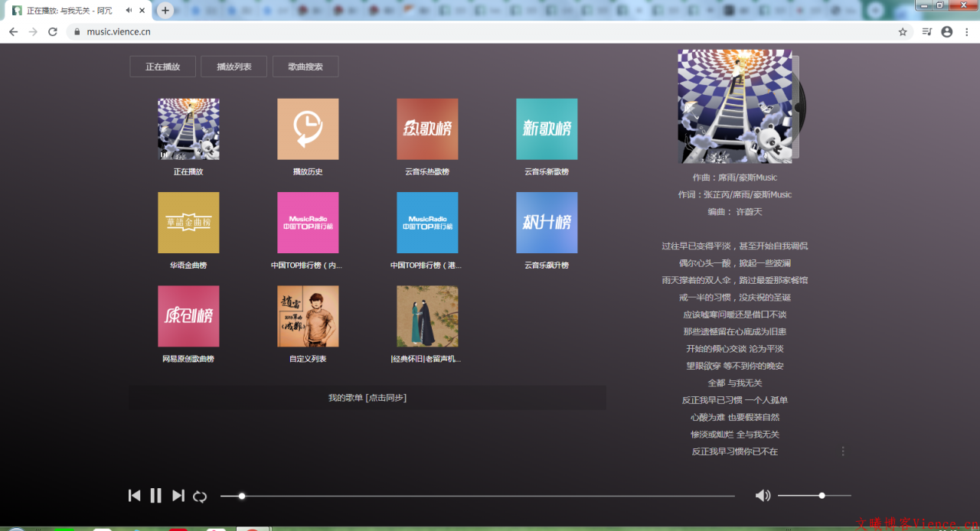Pause the currently playing song
This screenshot has height=531, width=980.
click(156, 495)
